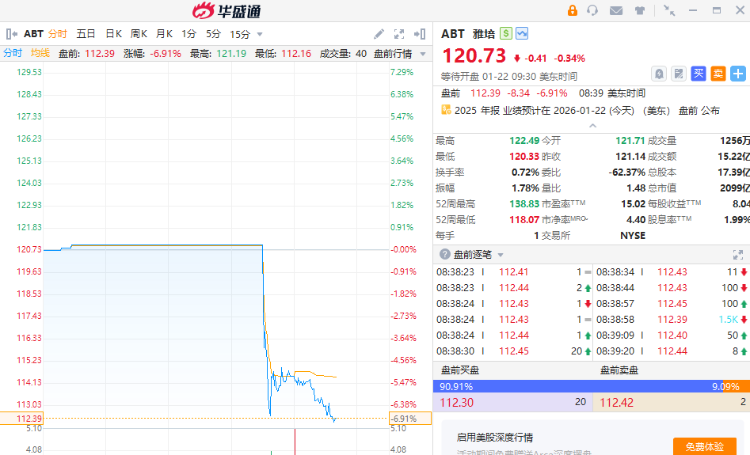Click the 盘前卖盘 header
750x455 pixels.
(619, 370)
